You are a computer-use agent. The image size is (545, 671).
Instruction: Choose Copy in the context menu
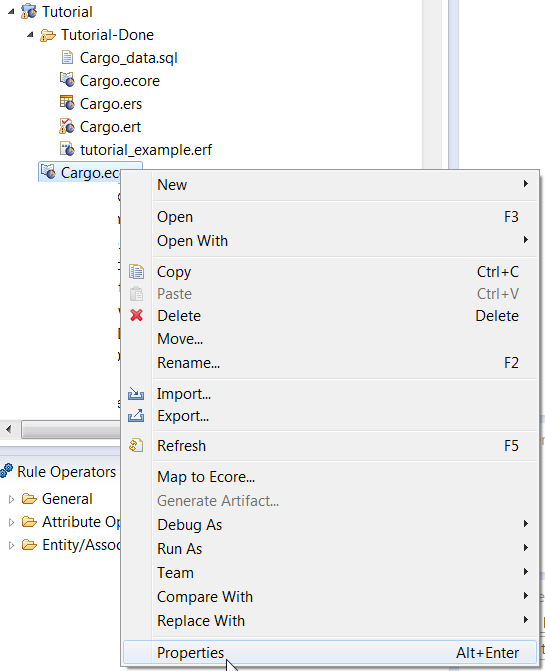[329, 272]
